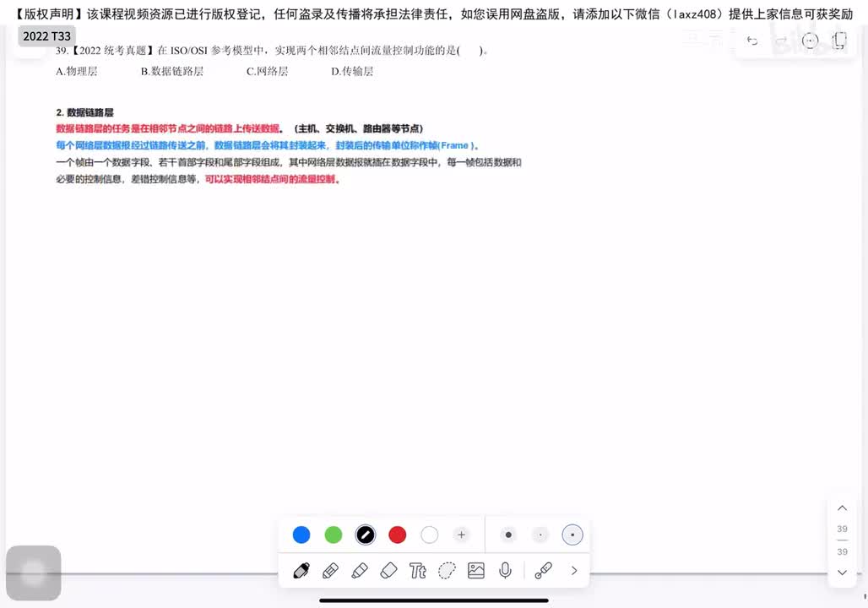Screen dimensions: 868x608
Task: Click the 2022 T33 label
Action: pyautogui.click(x=47, y=36)
